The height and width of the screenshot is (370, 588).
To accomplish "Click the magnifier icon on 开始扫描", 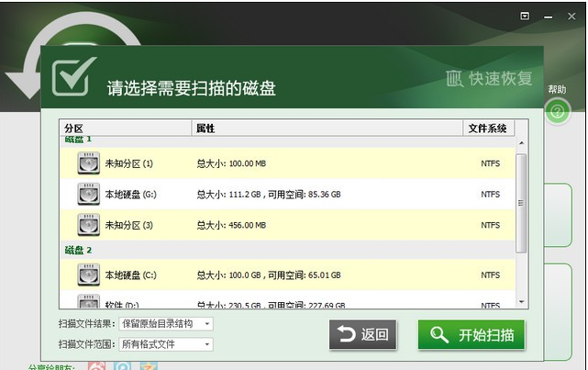I will coord(438,334).
